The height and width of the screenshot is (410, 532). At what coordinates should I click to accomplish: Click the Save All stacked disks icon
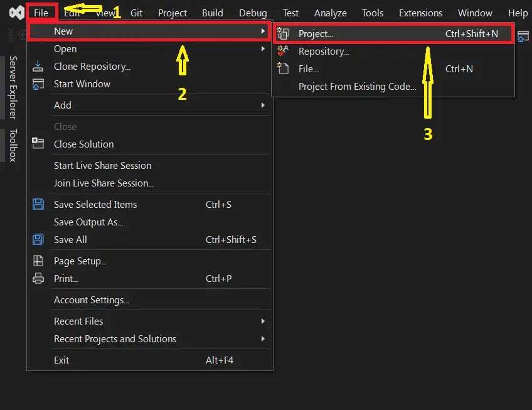tap(38, 239)
